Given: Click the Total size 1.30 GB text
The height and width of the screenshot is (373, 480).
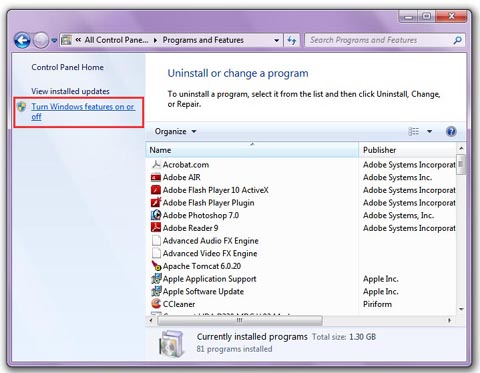Looking at the screenshot, I should 344,337.
